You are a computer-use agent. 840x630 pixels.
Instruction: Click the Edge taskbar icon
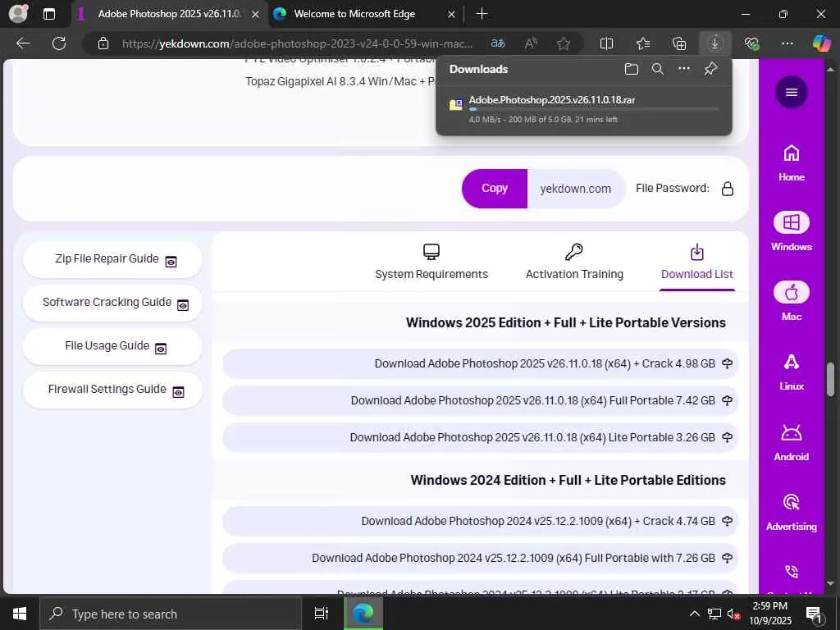point(363,614)
